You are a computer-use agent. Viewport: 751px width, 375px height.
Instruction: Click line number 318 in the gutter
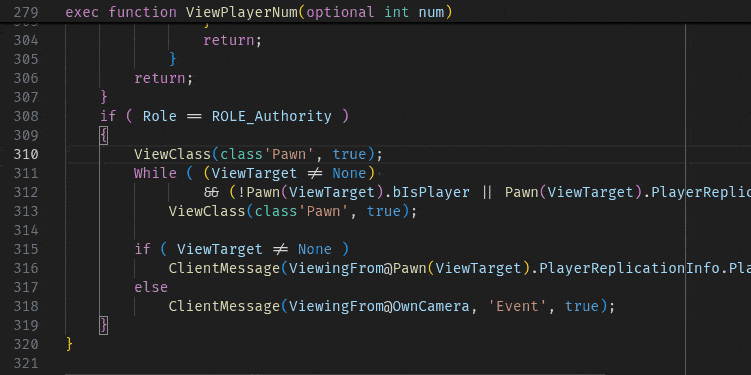26,306
